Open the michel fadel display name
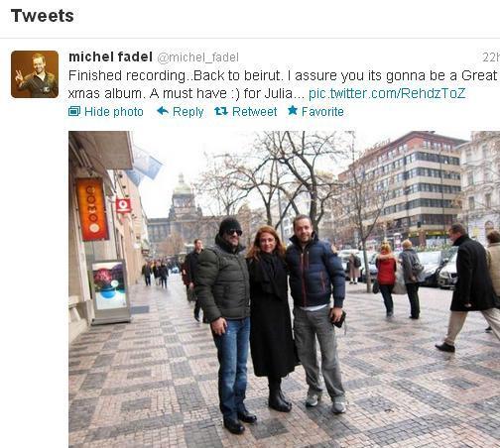The image size is (500, 448). (x=110, y=56)
